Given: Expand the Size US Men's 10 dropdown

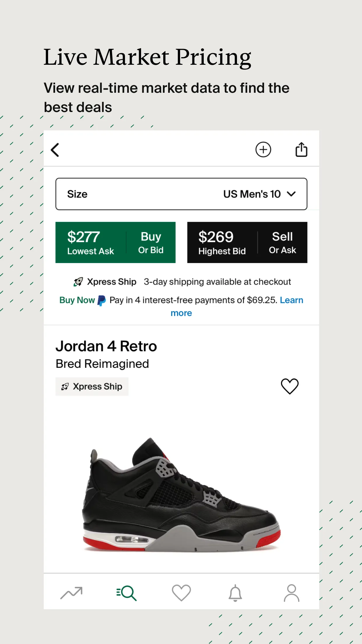Looking at the screenshot, I should (181, 194).
